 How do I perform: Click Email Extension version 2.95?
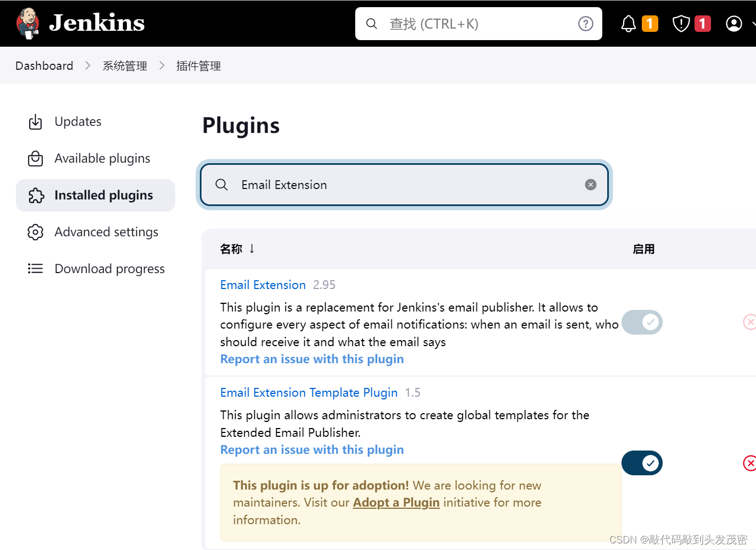(324, 285)
